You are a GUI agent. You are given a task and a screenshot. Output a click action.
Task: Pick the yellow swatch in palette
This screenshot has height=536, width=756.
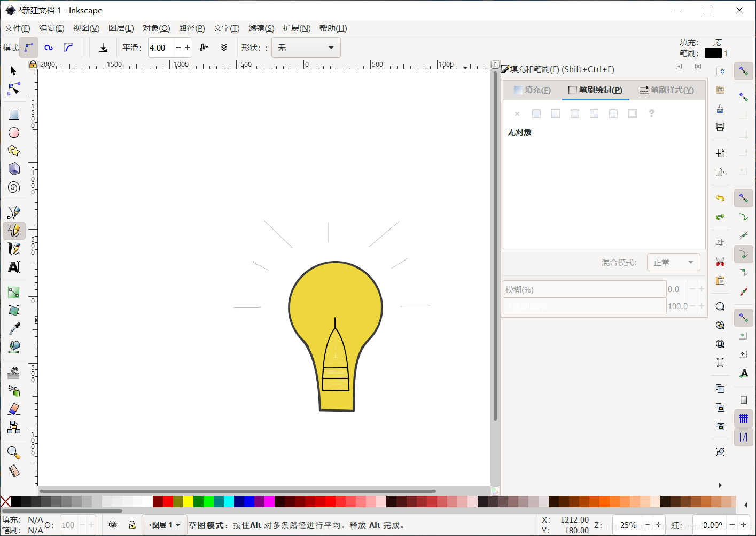tap(188, 501)
